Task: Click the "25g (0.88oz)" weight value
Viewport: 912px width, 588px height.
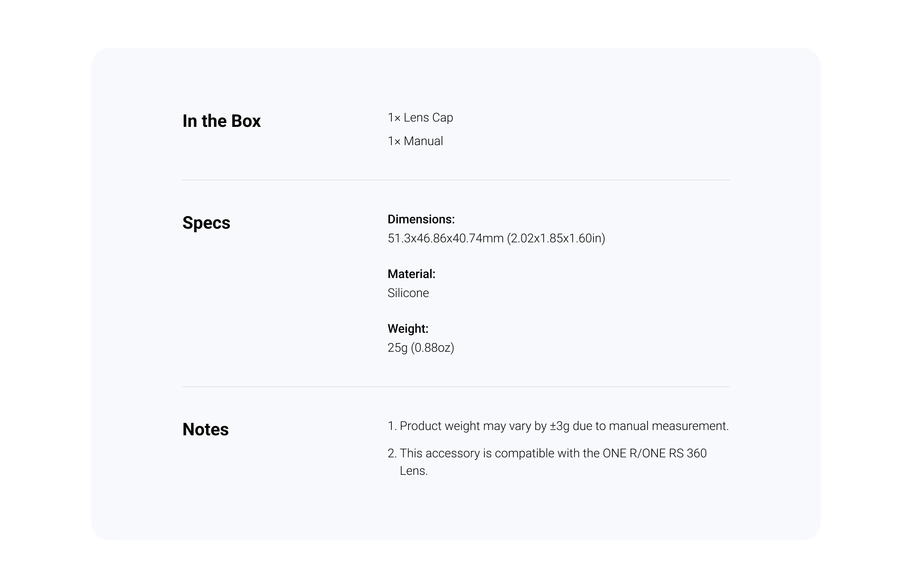Action: tap(421, 348)
